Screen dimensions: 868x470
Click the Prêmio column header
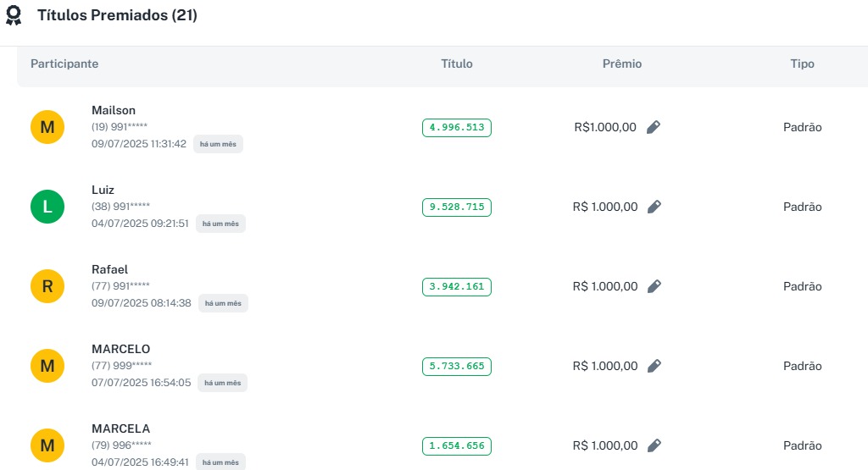[x=622, y=64]
